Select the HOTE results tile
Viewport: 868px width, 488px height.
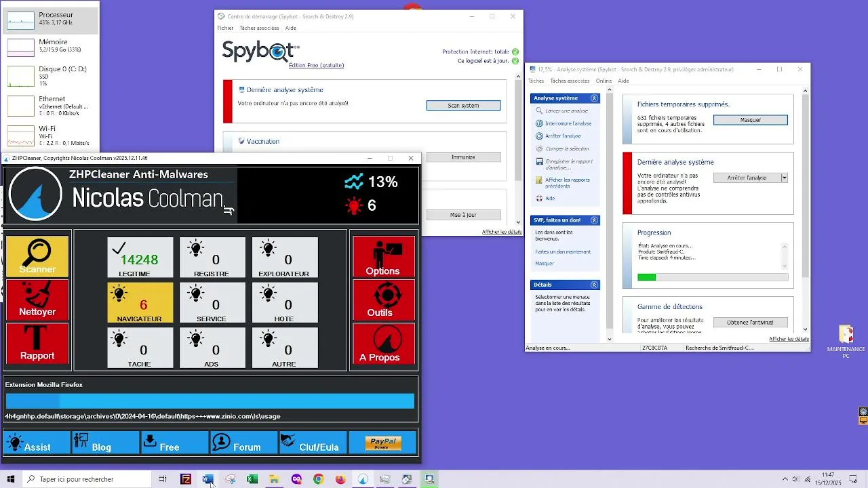pos(285,302)
